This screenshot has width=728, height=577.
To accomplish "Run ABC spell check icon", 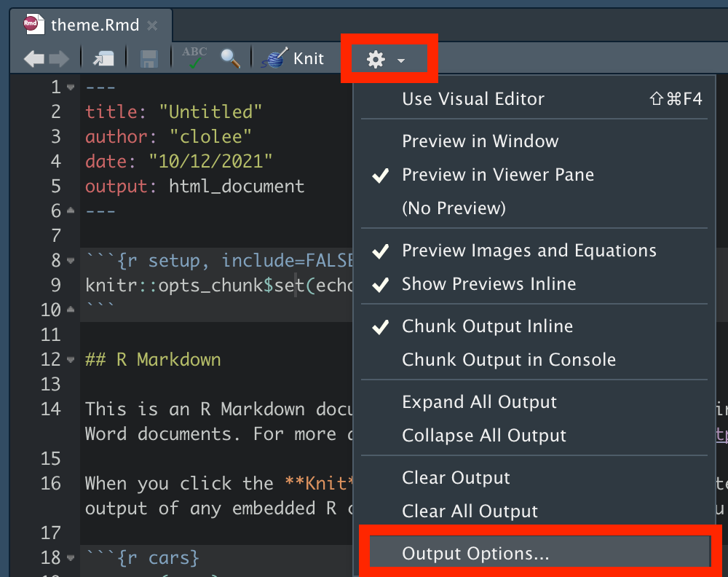I will (194, 58).
